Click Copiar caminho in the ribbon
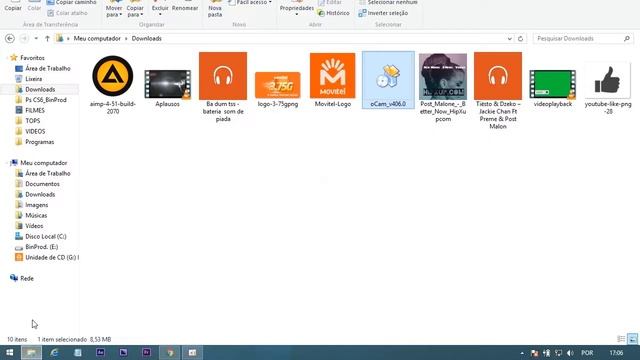640x360 pixels. 72,2
